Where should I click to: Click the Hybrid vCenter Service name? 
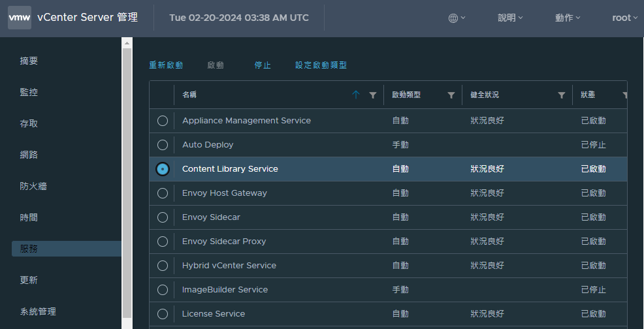coord(229,265)
